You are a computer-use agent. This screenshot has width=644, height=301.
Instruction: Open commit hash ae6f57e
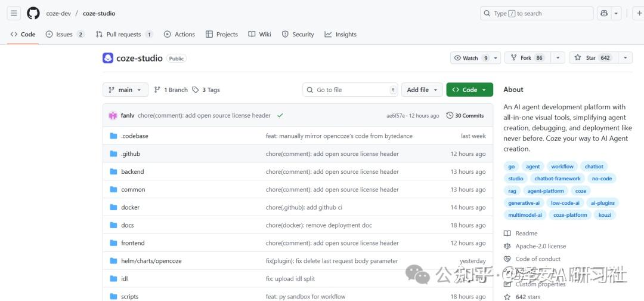pos(395,116)
